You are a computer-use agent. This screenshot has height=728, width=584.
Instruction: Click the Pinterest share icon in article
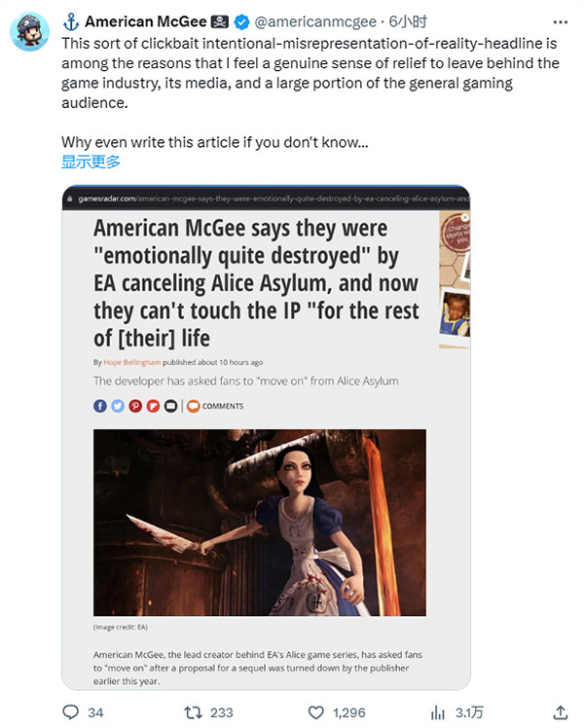135,406
